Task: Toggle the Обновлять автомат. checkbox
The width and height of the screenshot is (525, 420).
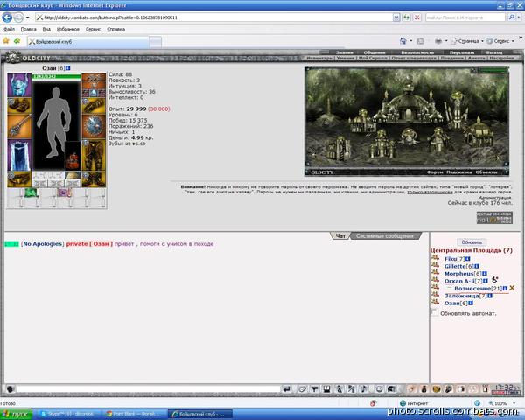Action: (x=434, y=312)
